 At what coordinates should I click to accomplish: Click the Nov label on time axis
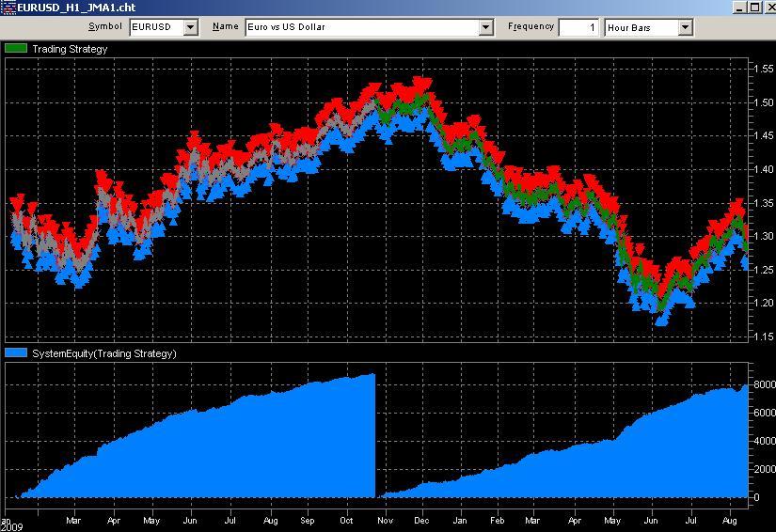point(385,520)
